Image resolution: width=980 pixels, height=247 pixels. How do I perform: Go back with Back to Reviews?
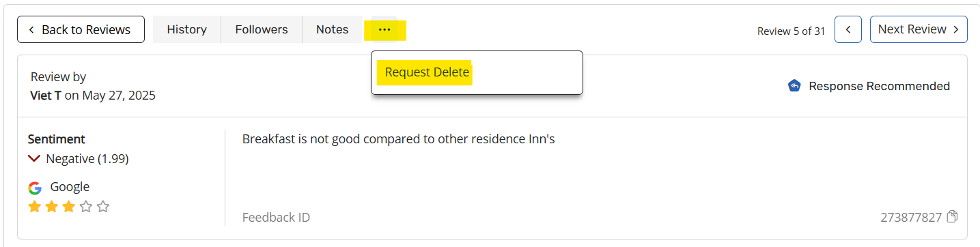pos(81,29)
